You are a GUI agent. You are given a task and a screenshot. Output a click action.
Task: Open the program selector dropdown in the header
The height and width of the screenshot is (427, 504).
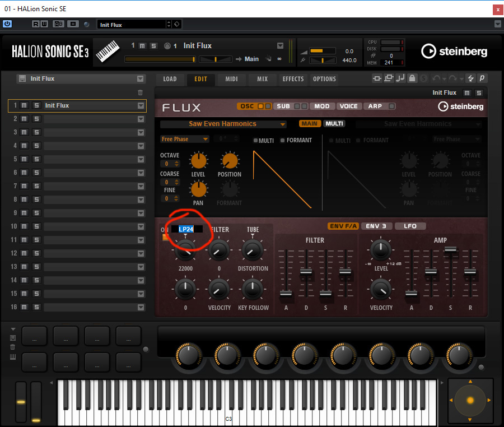click(281, 45)
